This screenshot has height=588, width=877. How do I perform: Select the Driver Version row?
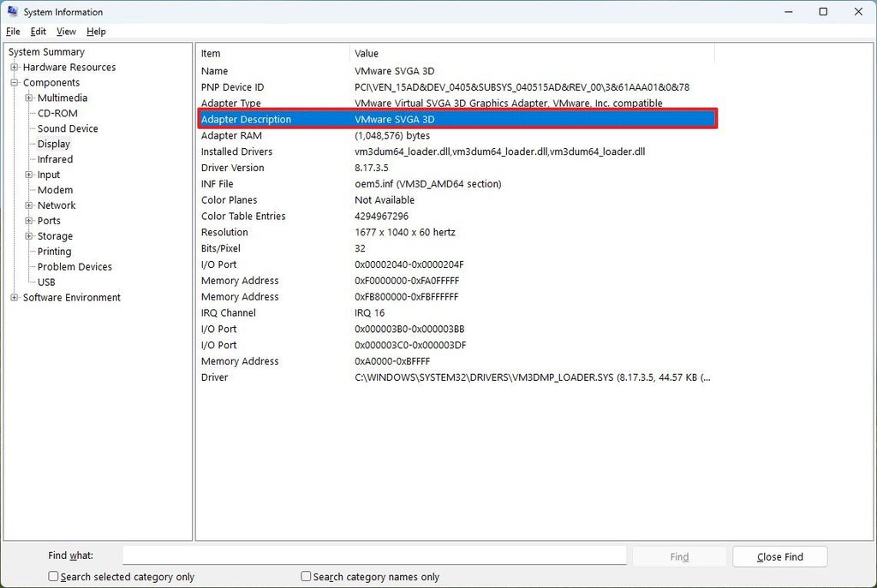457,168
